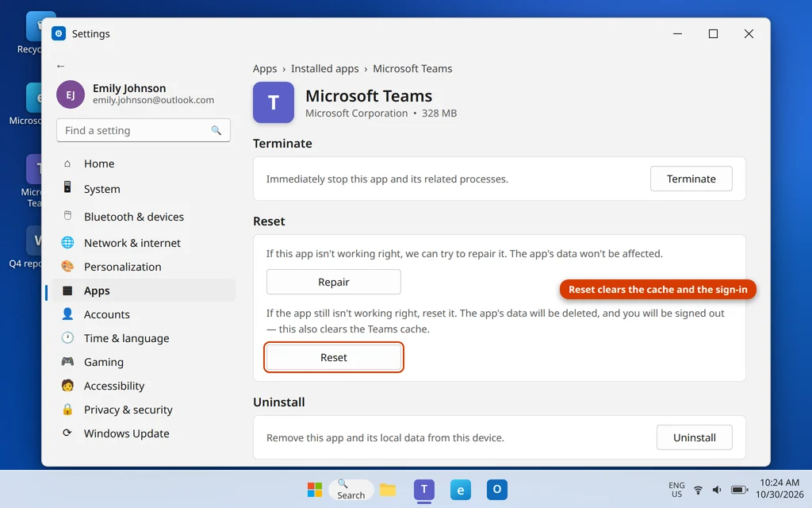Terminate the Microsoft Teams app

click(691, 179)
